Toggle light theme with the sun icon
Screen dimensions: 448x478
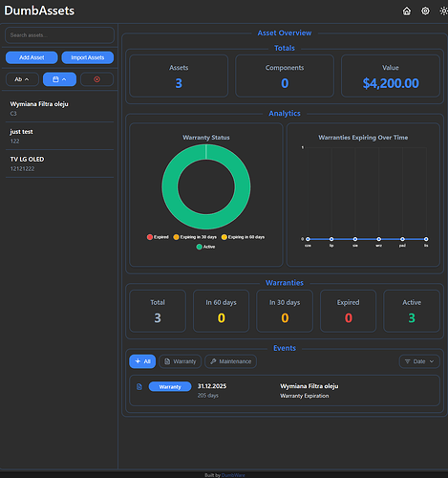point(443,11)
